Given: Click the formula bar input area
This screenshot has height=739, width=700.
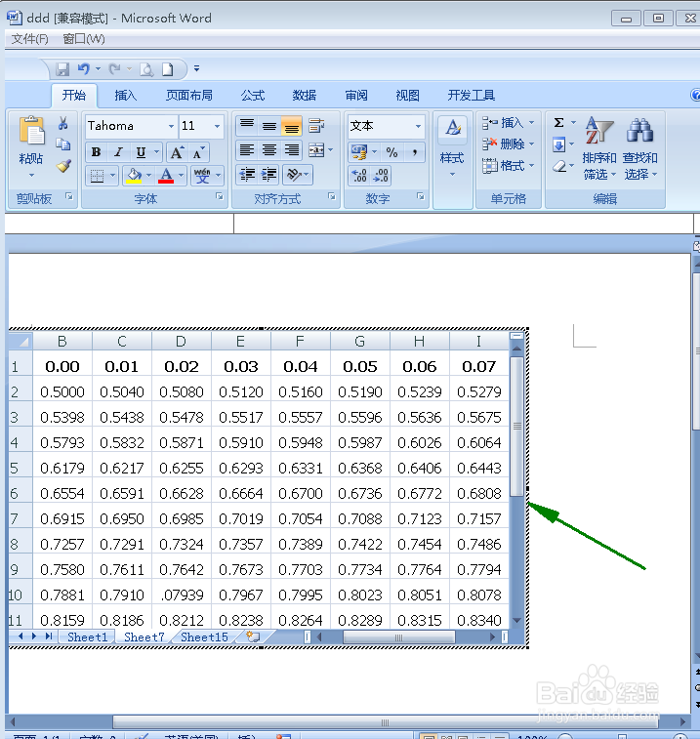Looking at the screenshot, I should click(x=464, y=223).
